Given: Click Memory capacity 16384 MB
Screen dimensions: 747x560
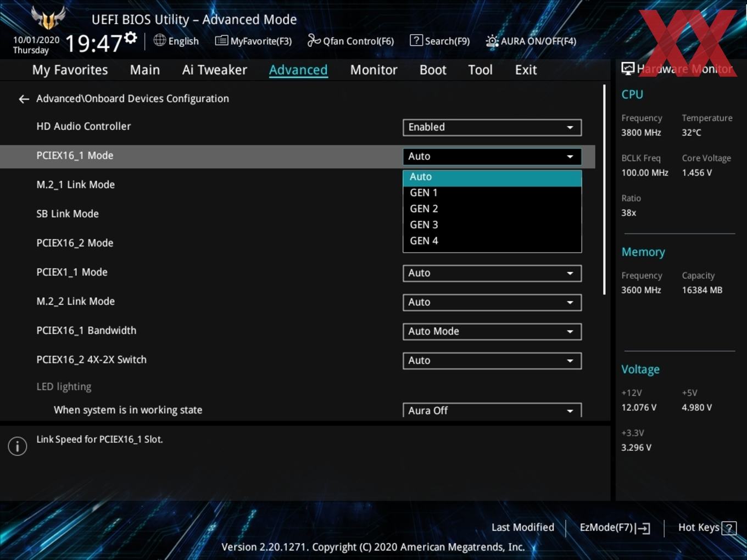Looking at the screenshot, I should pyautogui.click(x=702, y=290).
